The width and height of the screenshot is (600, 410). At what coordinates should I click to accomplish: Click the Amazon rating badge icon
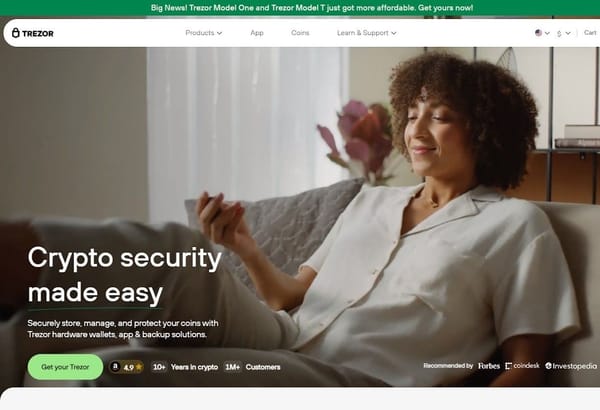[115, 367]
